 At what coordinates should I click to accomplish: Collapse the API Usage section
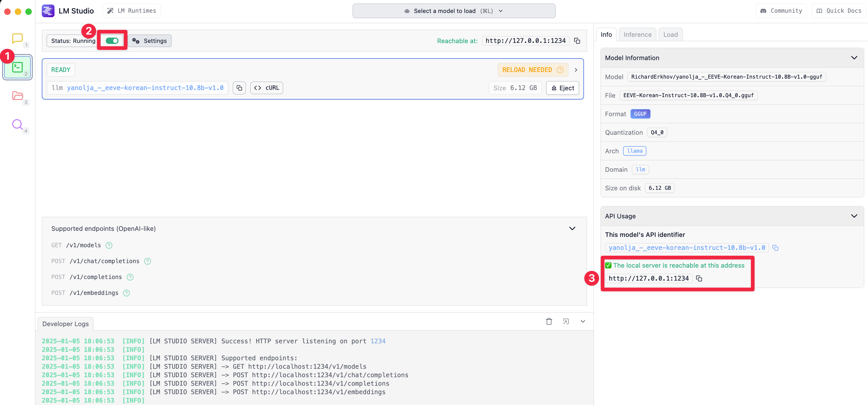854,216
